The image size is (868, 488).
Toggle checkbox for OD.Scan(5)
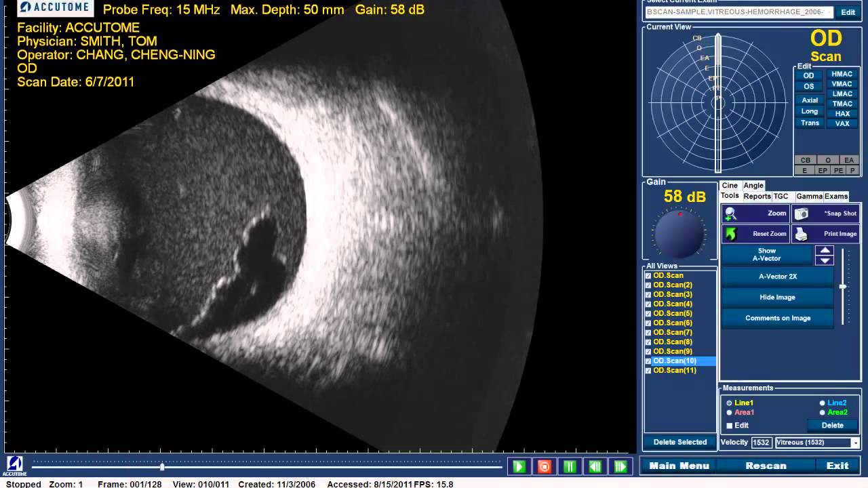coord(648,314)
